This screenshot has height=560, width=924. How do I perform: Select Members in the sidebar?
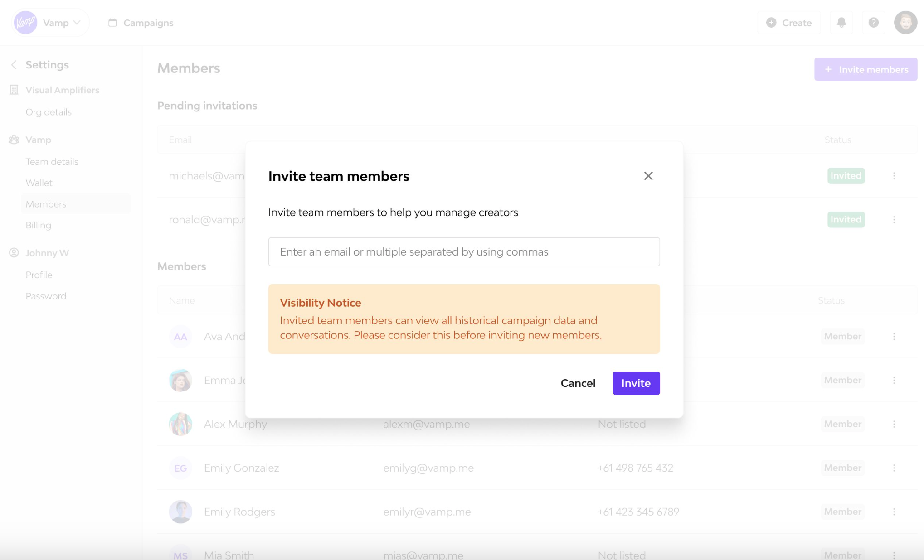(76, 204)
